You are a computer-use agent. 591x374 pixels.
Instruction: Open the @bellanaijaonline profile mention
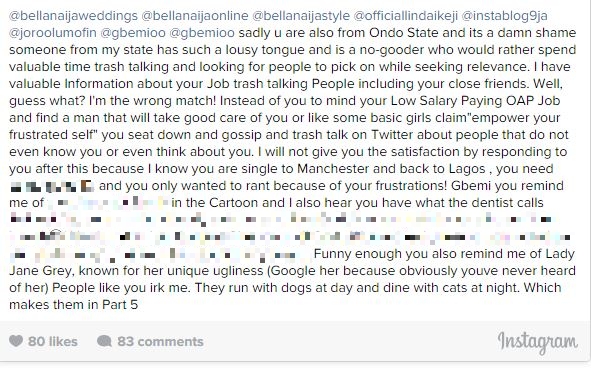click(x=195, y=16)
